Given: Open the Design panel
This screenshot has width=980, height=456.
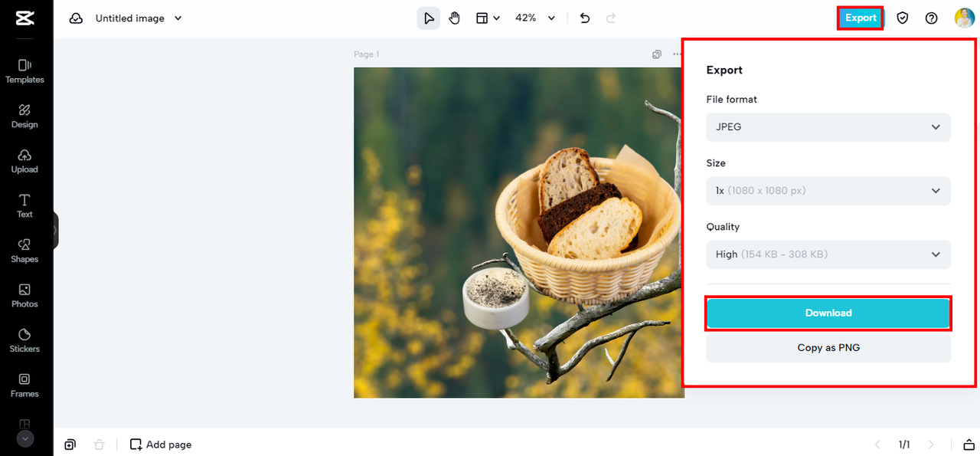Looking at the screenshot, I should pyautogui.click(x=24, y=116).
